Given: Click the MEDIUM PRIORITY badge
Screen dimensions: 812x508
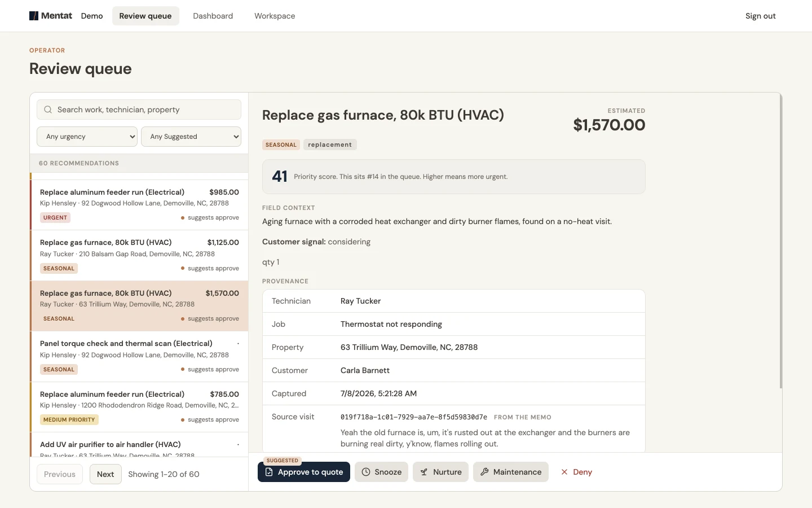Looking at the screenshot, I should (69, 419).
